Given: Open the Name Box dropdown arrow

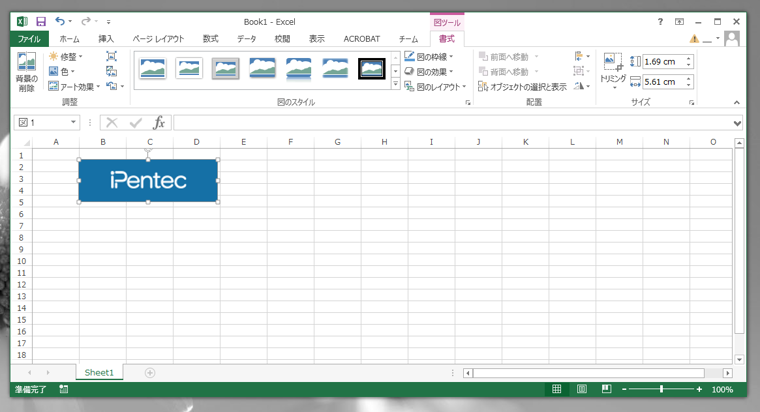Looking at the screenshot, I should 73,122.
